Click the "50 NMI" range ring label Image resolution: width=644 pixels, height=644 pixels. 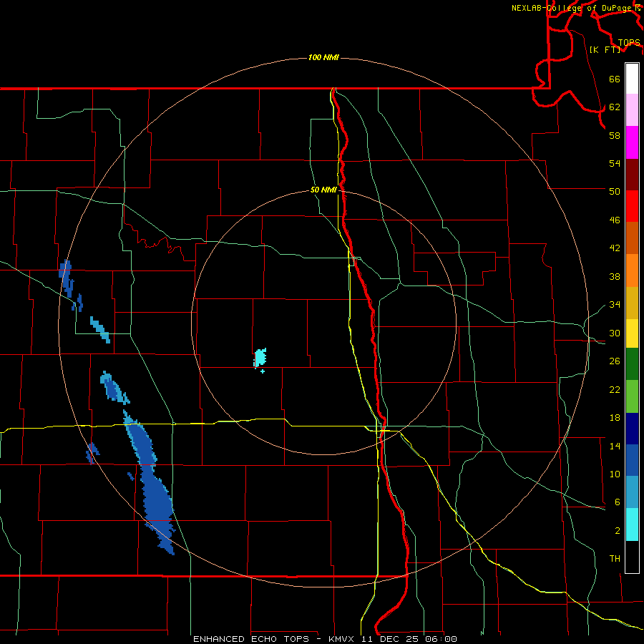323,190
